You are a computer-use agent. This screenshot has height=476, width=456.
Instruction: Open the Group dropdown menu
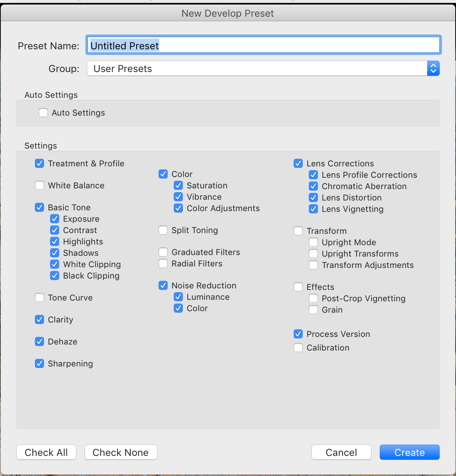[263, 69]
